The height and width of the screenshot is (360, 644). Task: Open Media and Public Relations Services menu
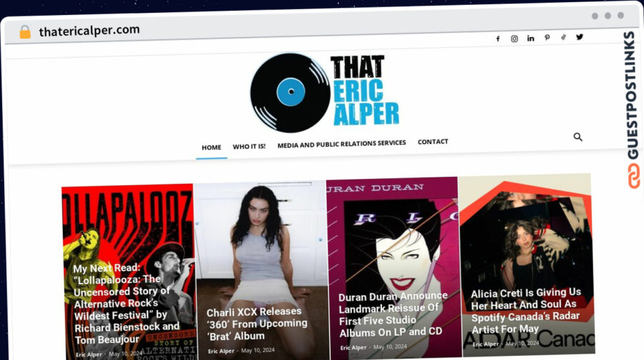pyautogui.click(x=342, y=144)
